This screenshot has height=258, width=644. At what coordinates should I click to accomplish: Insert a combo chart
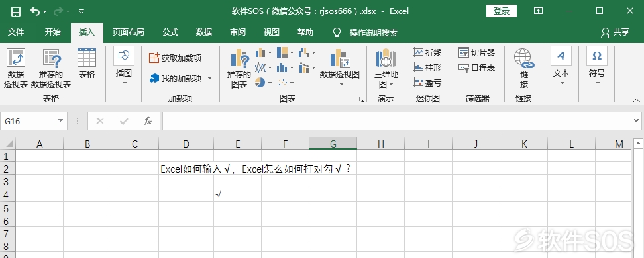point(307,67)
